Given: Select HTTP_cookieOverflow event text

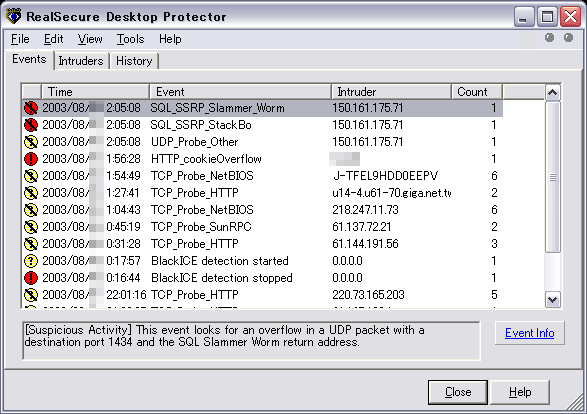Looking at the screenshot, I should [x=206, y=159].
